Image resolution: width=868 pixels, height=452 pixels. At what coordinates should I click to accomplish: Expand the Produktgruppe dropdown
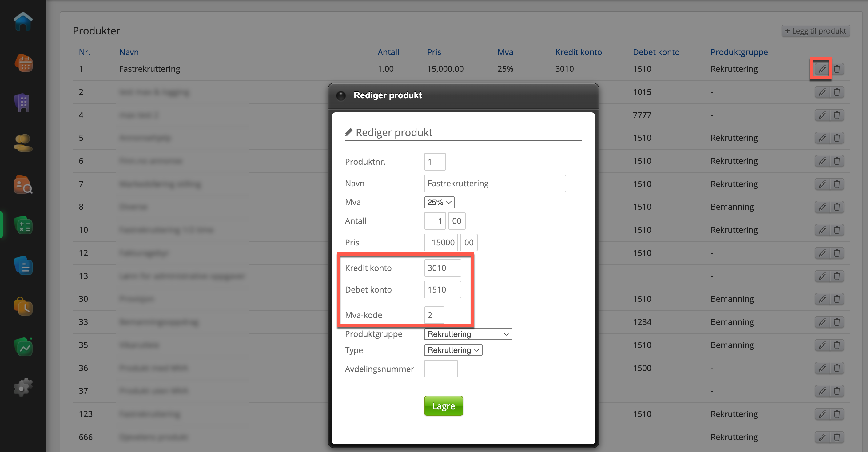[468, 334]
